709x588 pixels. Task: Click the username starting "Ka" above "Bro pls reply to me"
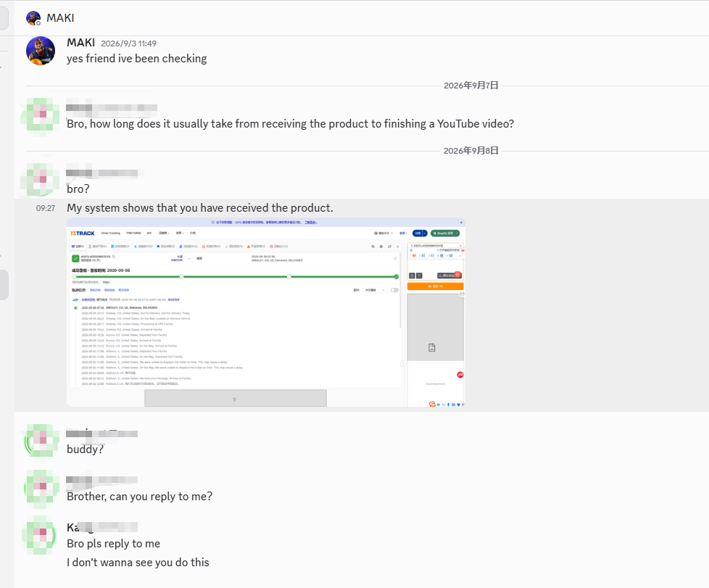(101, 527)
